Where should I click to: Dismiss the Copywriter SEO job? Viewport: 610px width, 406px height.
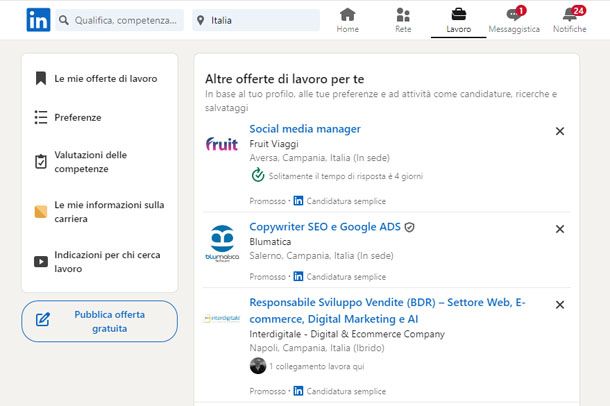pyautogui.click(x=560, y=229)
